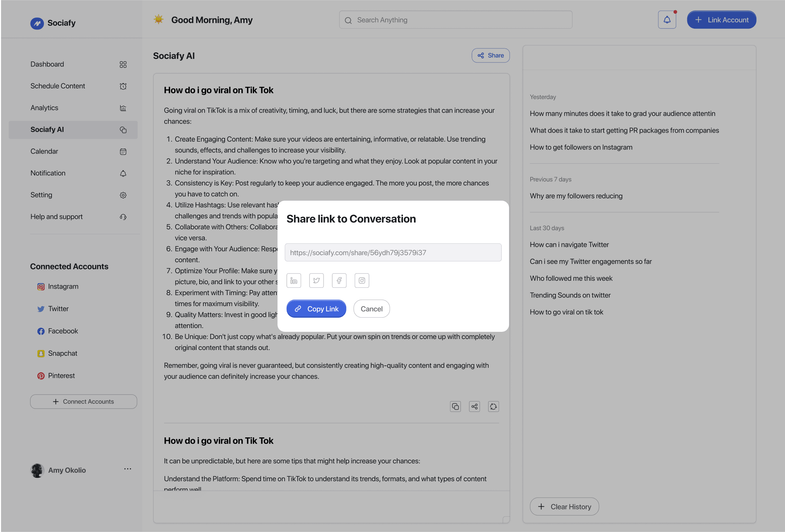
Task: Open the Analytics sidebar item
Action: coord(44,108)
